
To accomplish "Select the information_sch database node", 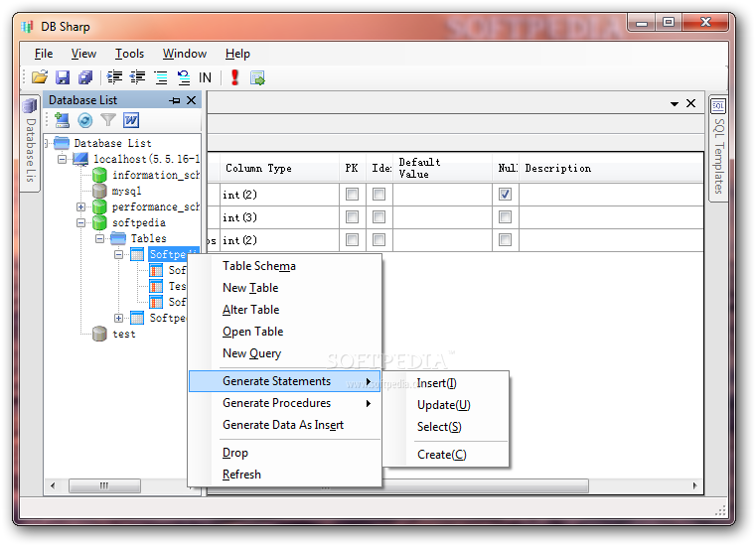I will [156, 175].
